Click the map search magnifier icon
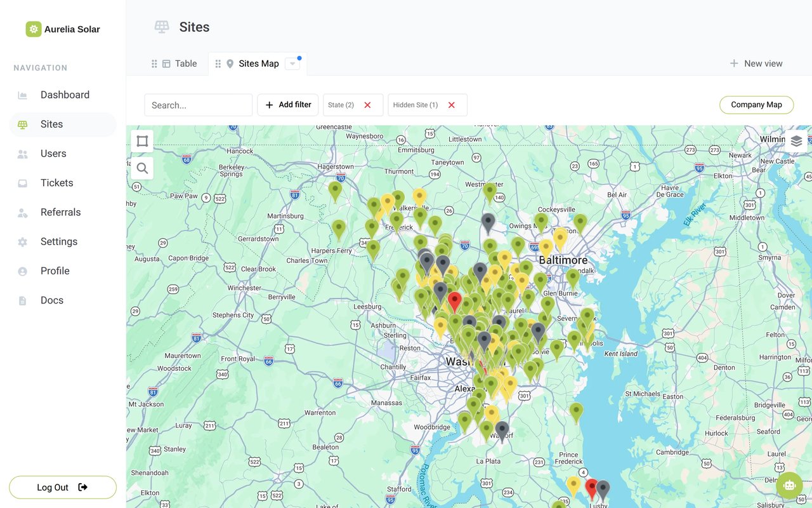The height and width of the screenshot is (508, 812). pyautogui.click(x=142, y=168)
